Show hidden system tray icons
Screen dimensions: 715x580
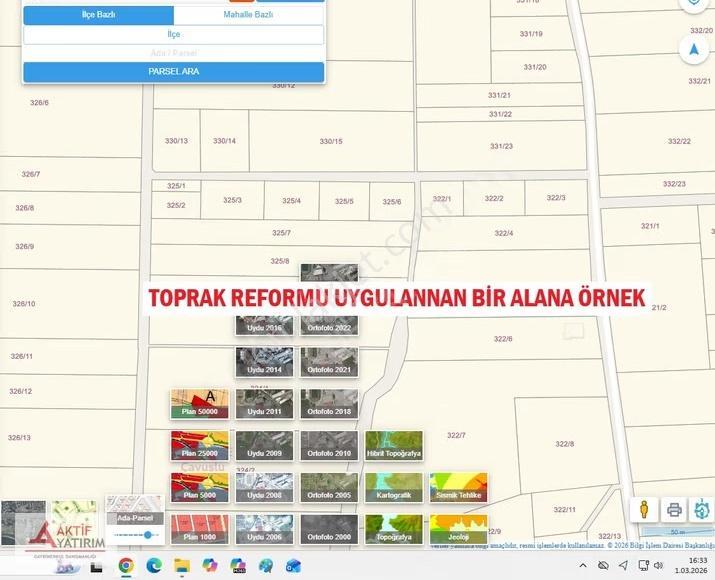(x=583, y=566)
